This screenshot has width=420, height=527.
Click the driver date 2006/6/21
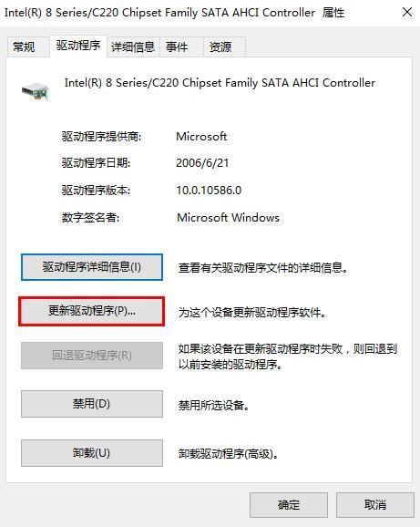point(202,163)
